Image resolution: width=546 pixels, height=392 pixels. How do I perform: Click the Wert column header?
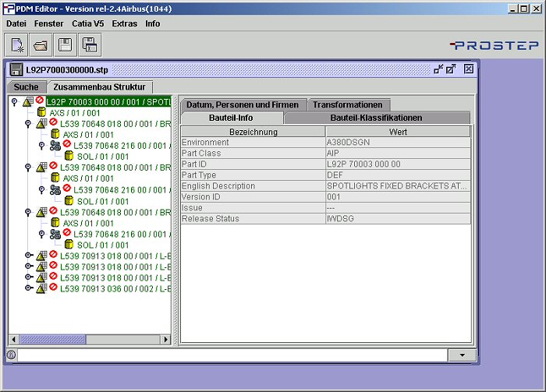pos(398,132)
